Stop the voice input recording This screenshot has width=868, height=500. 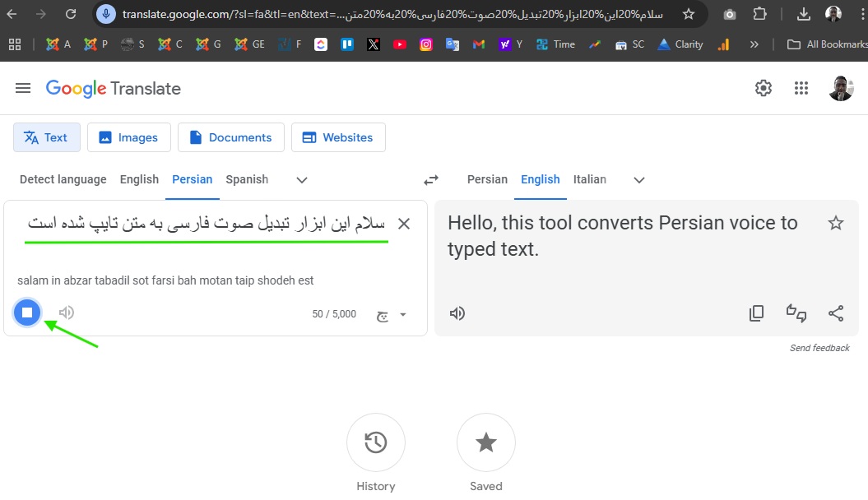coord(26,312)
